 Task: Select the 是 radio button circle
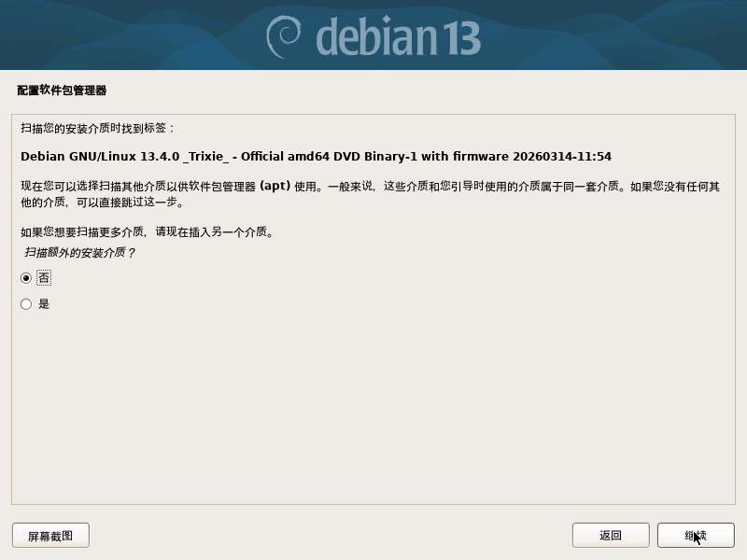pos(26,304)
